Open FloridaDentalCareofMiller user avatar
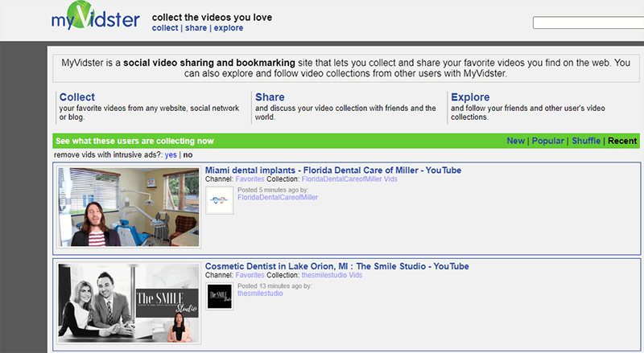 point(219,200)
